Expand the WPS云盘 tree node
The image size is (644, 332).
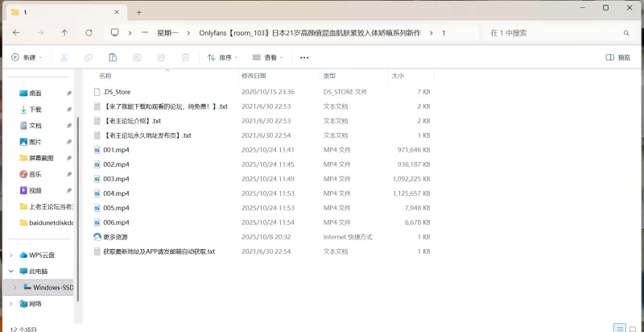[10, 255]
